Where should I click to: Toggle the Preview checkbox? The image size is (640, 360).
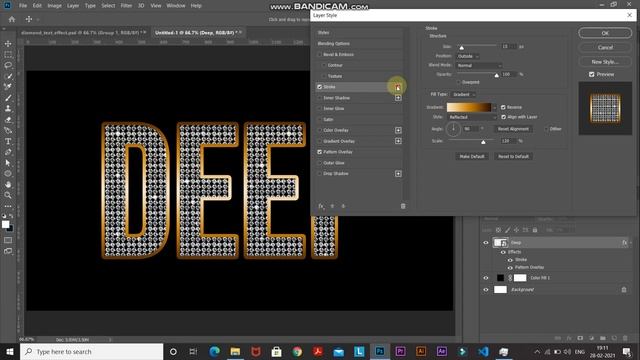point(591,74)
